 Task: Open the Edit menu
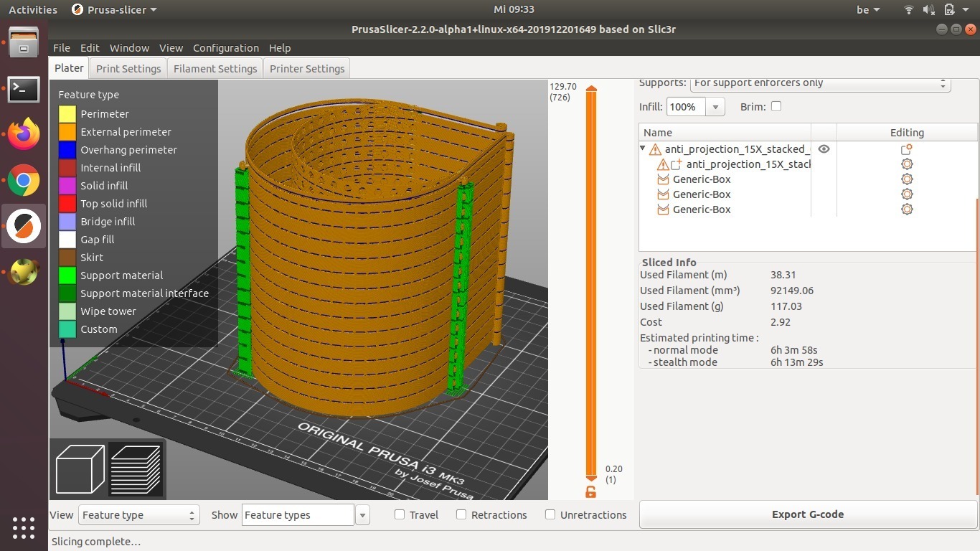tap(90, 48)
